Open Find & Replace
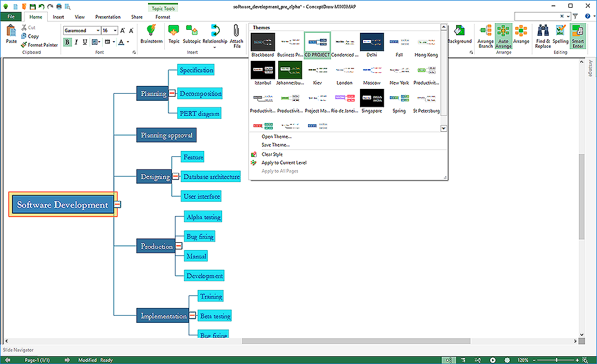This screenshot has height=364, width=597. (x=542, y=36)
